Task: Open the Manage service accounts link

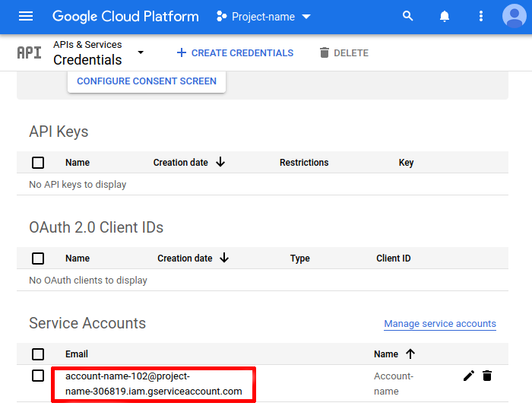Action: click(439, 324)
